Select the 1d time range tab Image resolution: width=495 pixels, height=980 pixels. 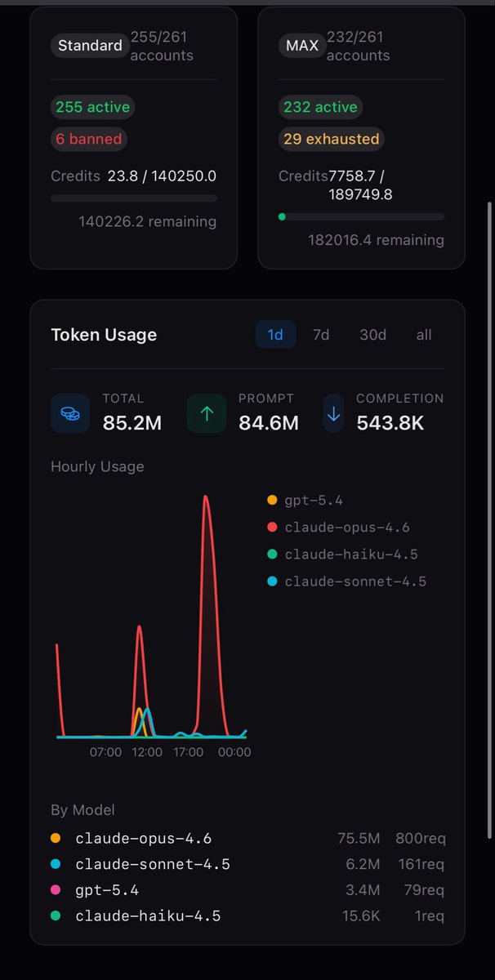pos(275,335)
